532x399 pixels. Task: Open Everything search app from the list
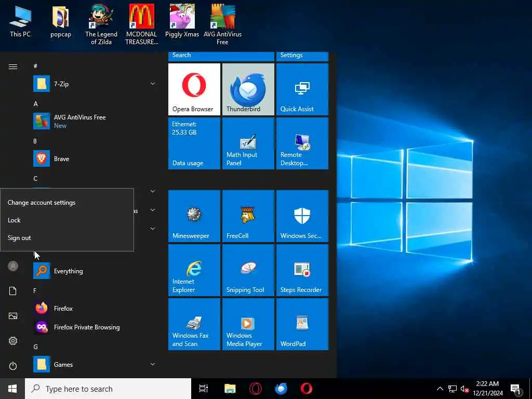pos(95,271)
